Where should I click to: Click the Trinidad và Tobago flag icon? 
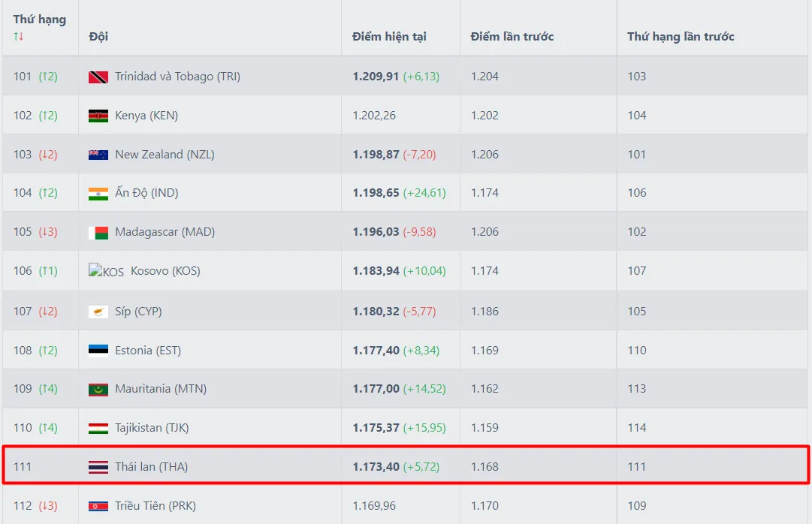pyautogui.click(x=98, y=77)
